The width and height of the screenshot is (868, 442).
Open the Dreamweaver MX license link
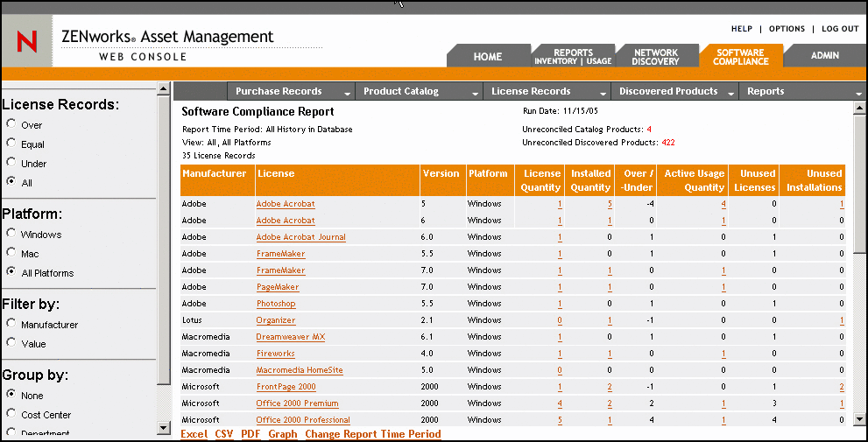[x=291, y=336]
